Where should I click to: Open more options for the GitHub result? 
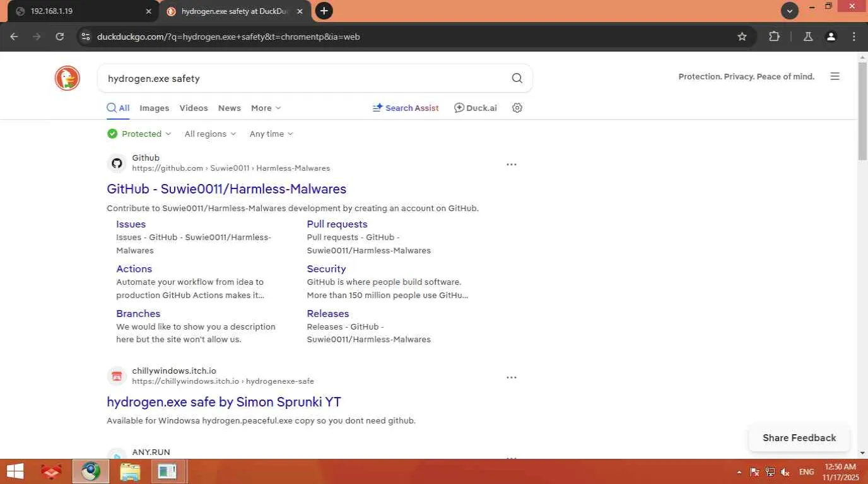click(512, 164)
